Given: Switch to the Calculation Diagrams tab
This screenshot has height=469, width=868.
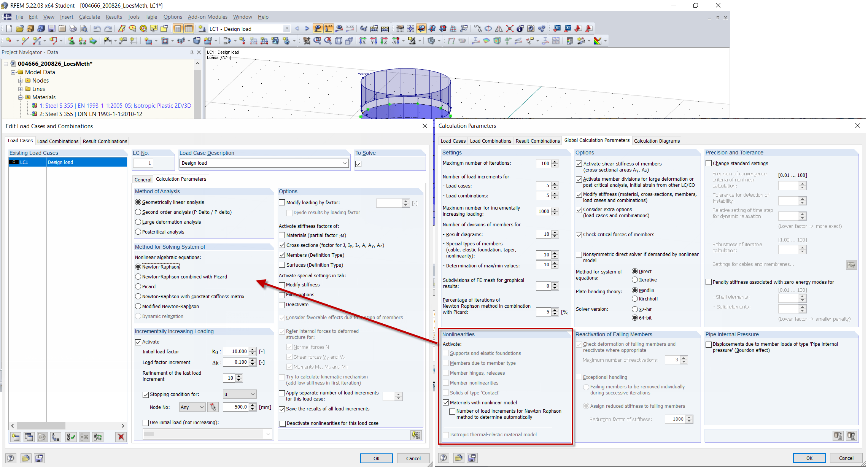Looking at the screenshot, I should pyautogui.click(x=657, y=141).
